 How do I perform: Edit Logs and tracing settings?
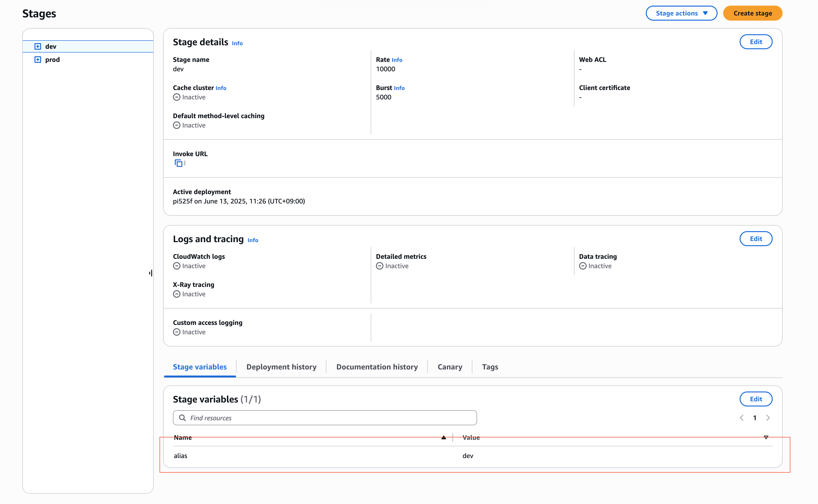coord(756,239)
